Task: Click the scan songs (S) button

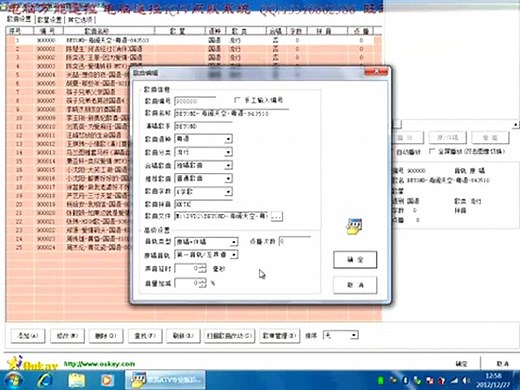Action: (x=229, y=336)
